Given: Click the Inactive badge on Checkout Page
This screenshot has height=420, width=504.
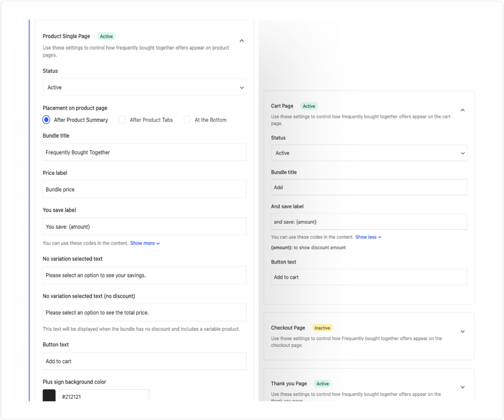Looking at the screenshot, I should tap(322, 328).
